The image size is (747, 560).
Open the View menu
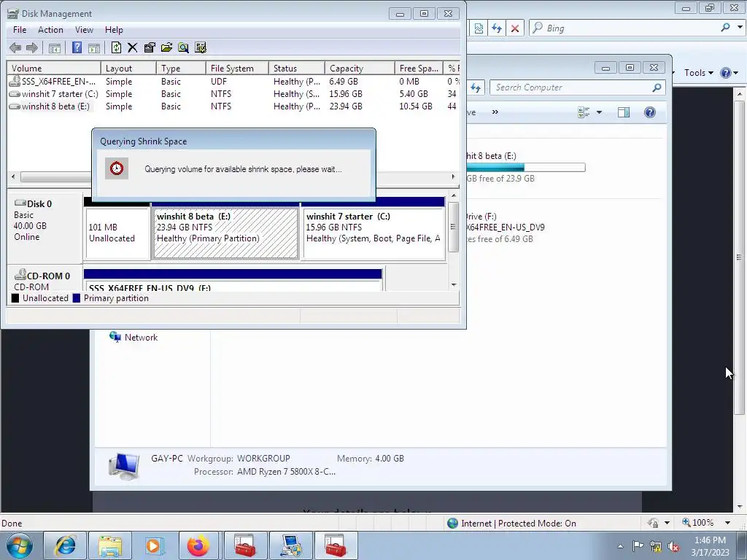84,29
